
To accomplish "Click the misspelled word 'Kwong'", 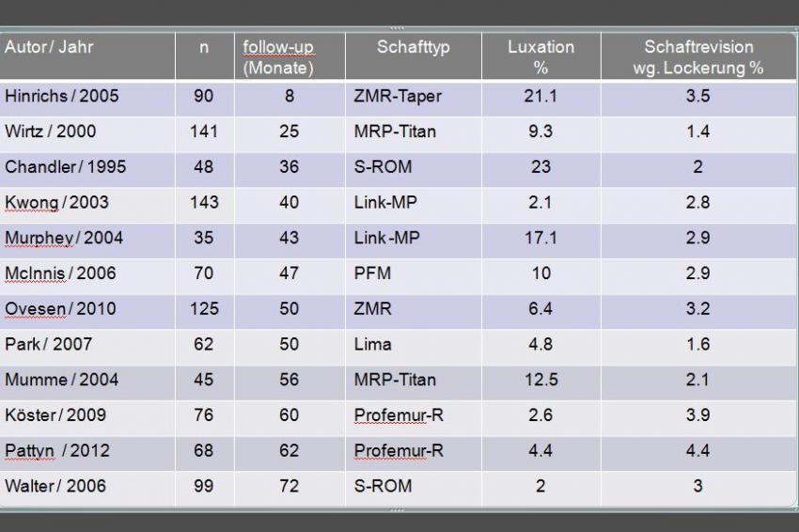I will (x=32, y=203).
